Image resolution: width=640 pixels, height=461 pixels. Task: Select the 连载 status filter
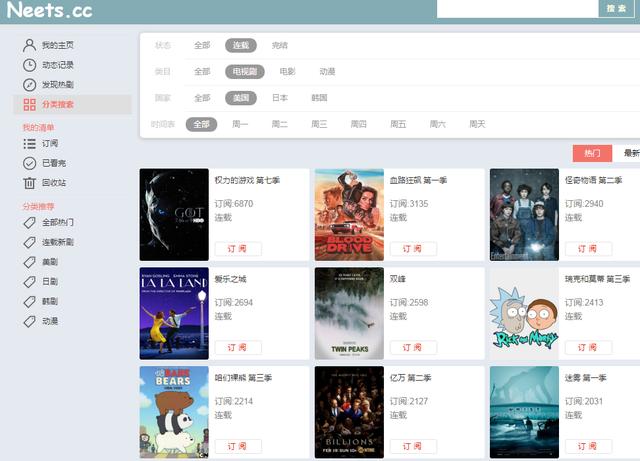(241, 45)
